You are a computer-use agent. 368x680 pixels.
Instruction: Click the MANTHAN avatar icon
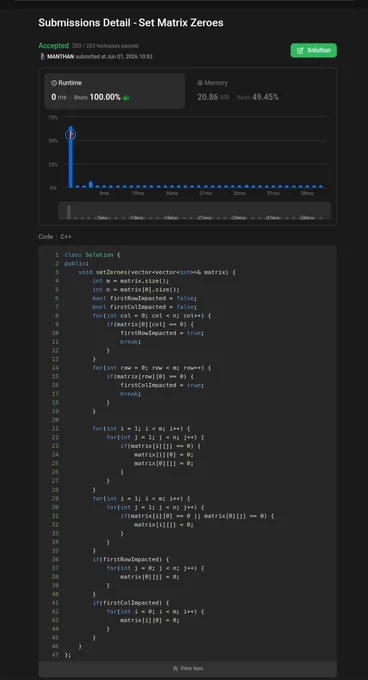point(42,56)
